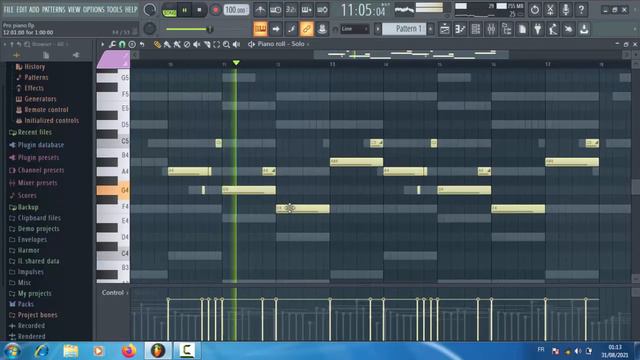Toggle typing keyboard to piano button
This screenshot has width=640, height=360.
pos(260,29)
